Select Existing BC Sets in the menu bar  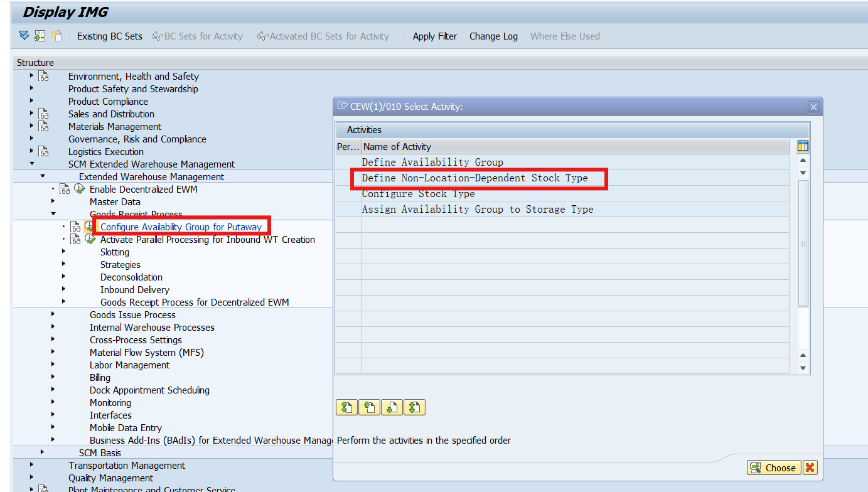(x=109, y=36)
